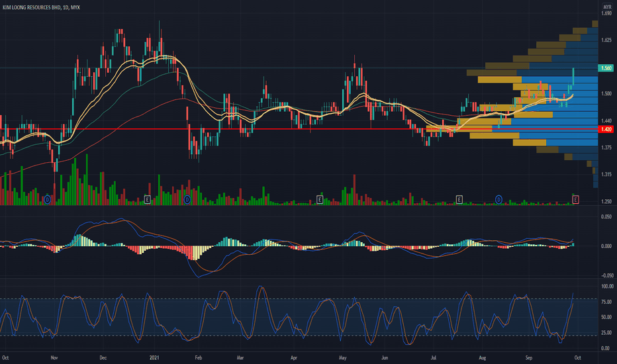Image resolution: width=617 pixels, height=364 pixels.
Task: Click the 1.250 price axis value
Action: click(x=606, y=201)
